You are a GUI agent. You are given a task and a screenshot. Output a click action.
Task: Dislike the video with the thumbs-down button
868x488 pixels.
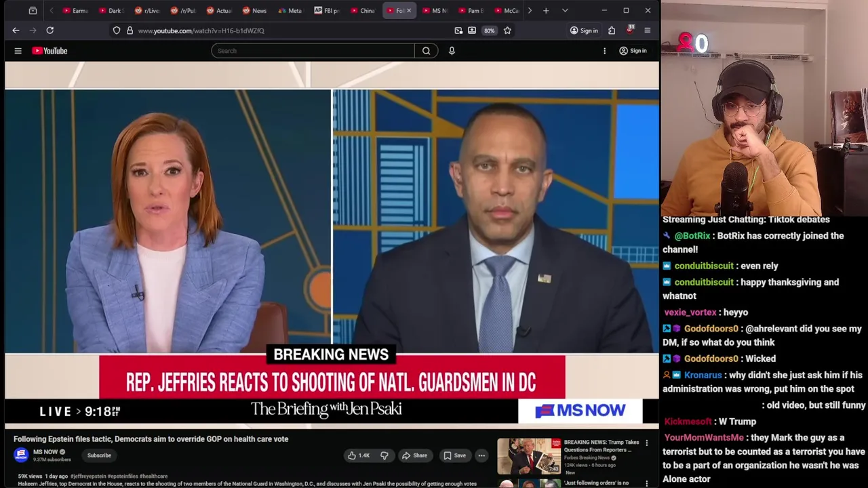point(384,455)
